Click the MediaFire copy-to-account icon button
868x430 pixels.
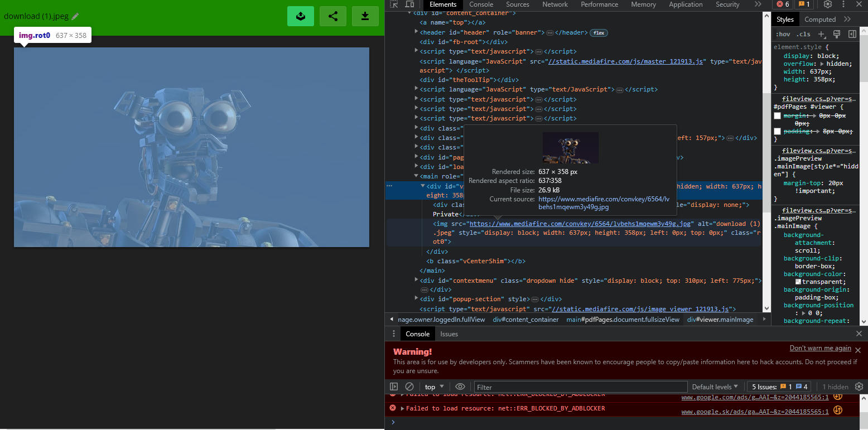(x=301, y=16)
